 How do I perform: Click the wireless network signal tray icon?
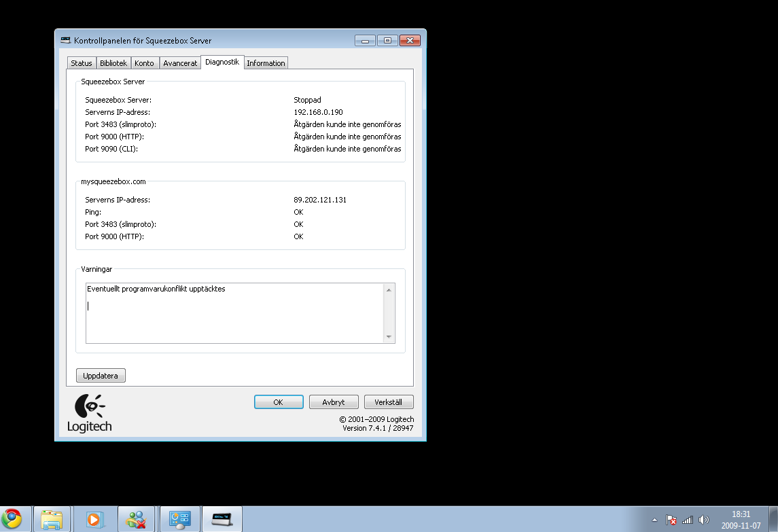pyautogui.click(x=688, y=520)
